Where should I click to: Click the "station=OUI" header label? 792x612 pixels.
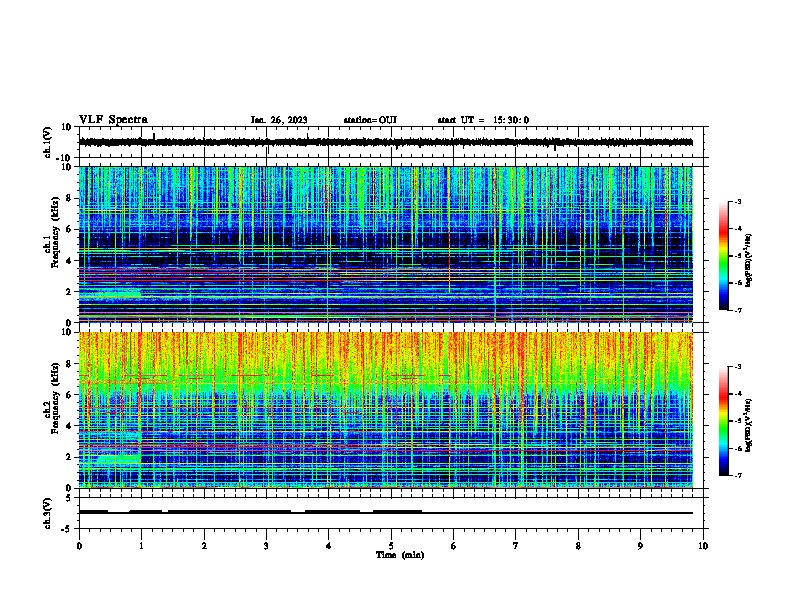point(370,120)
